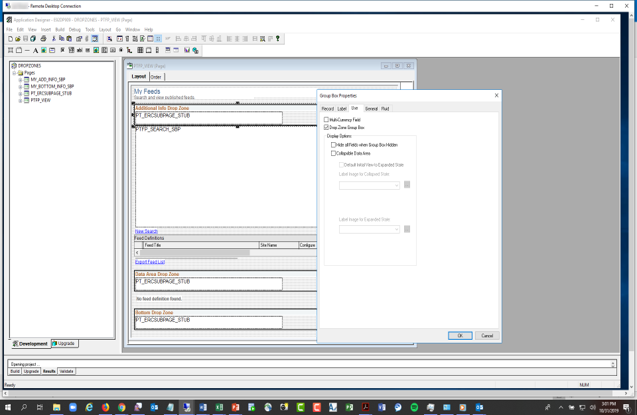Image resolution: width=637 pixels, height=415 pixels.
Task: Open the Layout menu
Action: coord(105,30)
